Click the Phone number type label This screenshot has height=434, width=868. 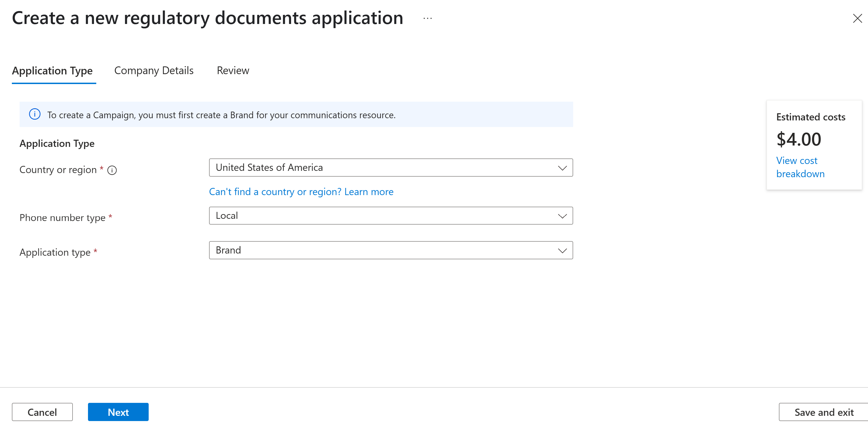click(x=63, y=218)
